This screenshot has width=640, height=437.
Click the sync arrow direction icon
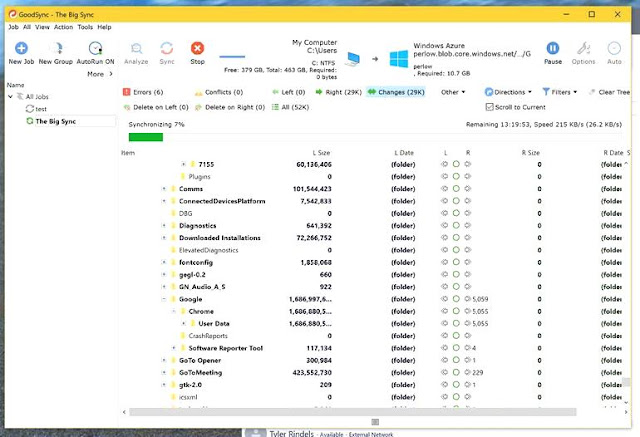375,59
